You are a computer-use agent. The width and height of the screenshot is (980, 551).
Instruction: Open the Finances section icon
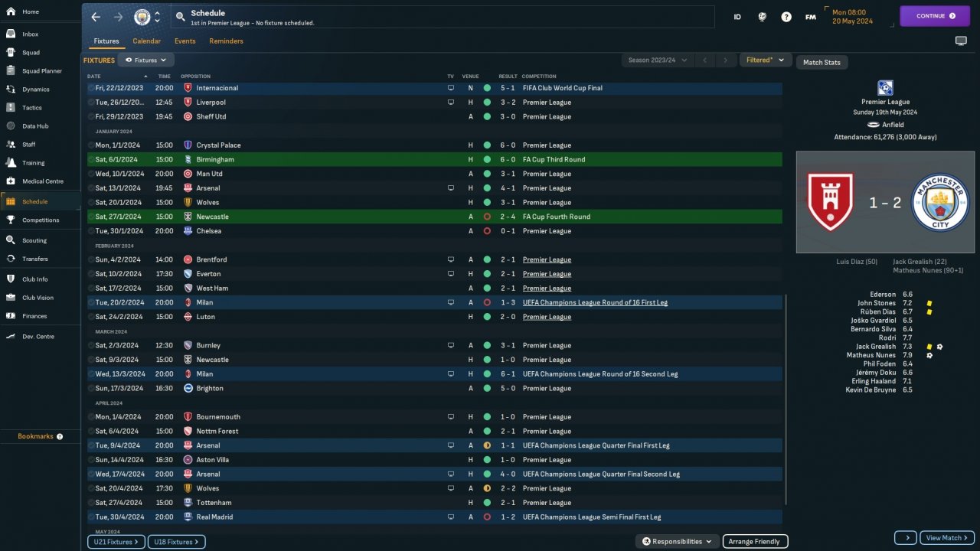point(11,316)
